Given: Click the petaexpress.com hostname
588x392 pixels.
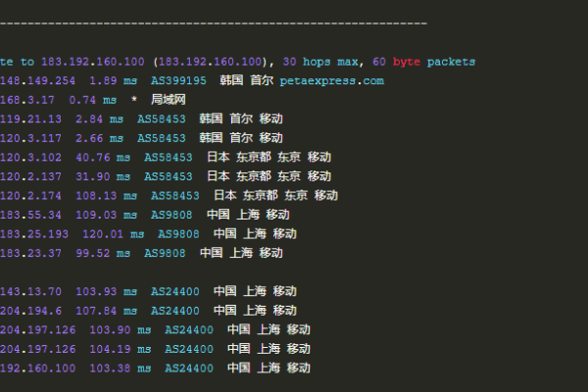Looking at the screenshot, I should (x=333, y=80).
